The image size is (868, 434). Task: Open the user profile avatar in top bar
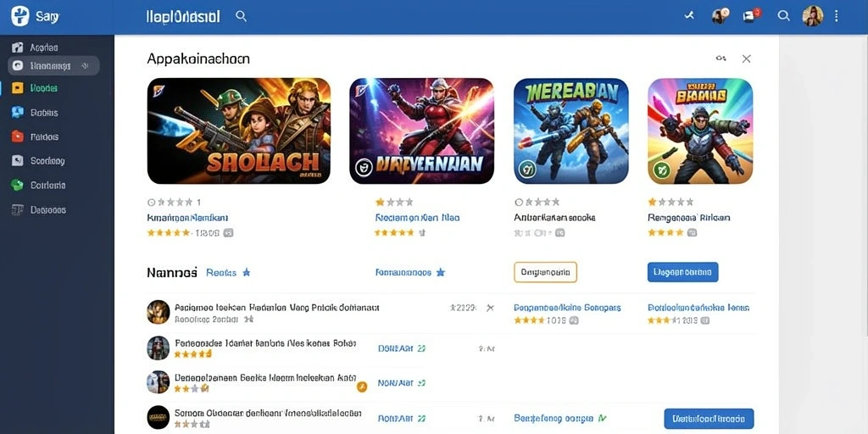pos(813,16)
